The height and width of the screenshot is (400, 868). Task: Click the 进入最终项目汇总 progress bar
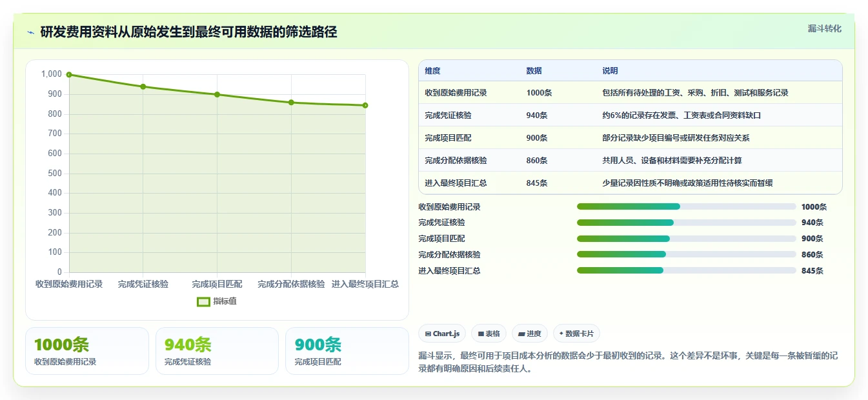click(x=687, y=270)
